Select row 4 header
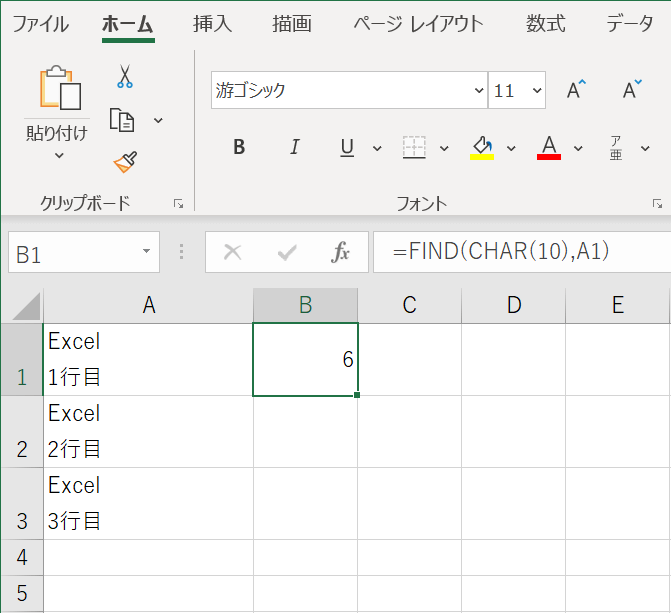671x613 pixels. tap(22, 557)
